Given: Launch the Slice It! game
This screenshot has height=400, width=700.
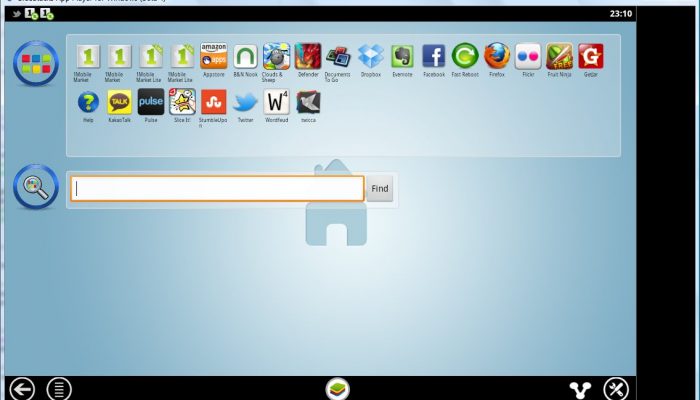Looking at the screenshot, I should 182,102.
